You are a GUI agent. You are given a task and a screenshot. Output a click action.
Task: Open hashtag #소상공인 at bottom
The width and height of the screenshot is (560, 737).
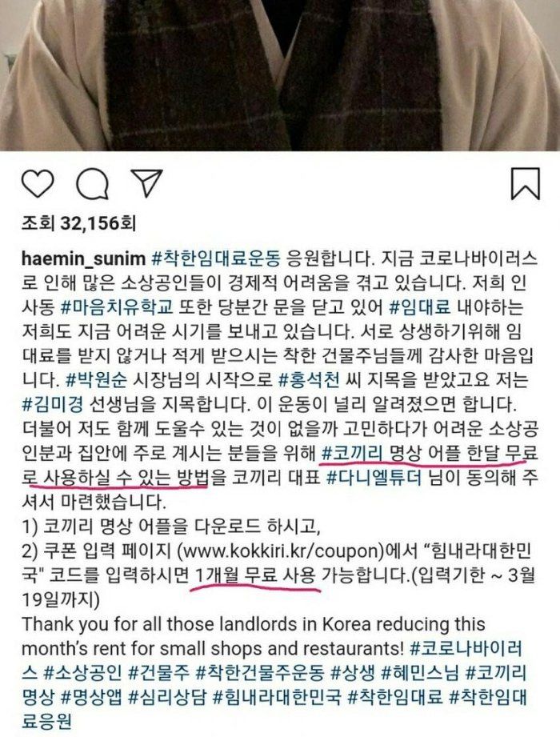coord(82,674)
